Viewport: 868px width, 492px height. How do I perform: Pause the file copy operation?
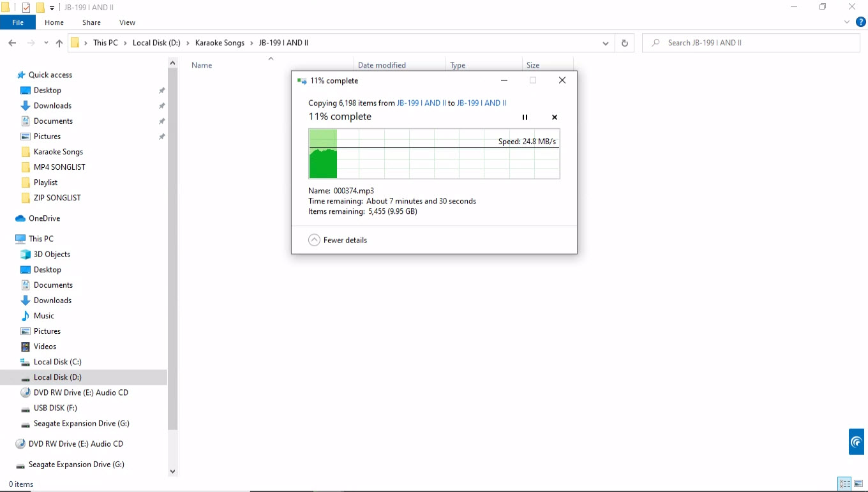525,117
